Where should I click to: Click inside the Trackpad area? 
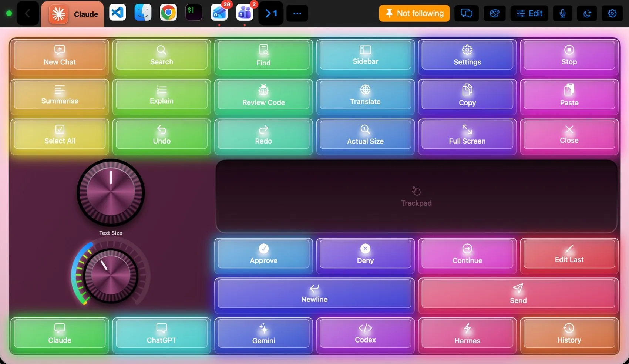[416, 196]
